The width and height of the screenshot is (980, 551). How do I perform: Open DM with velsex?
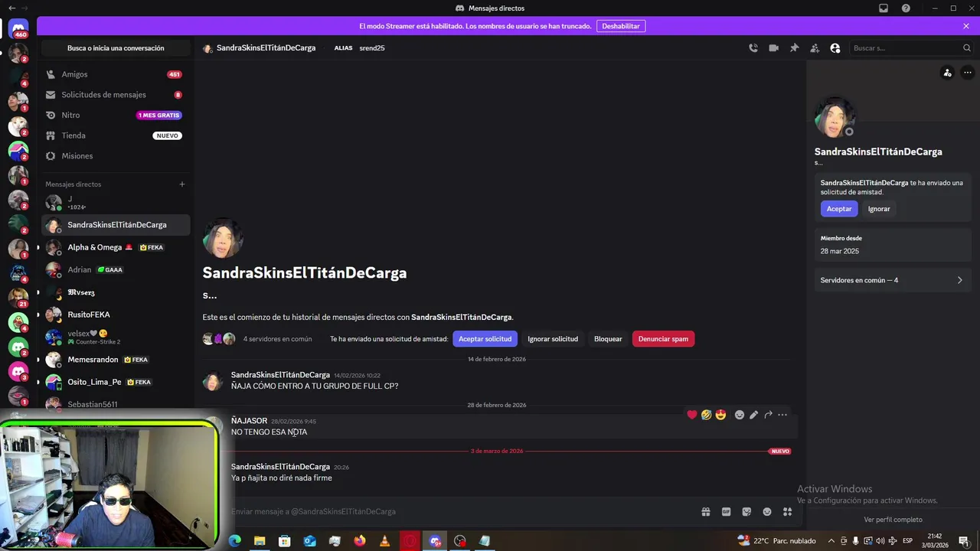point(114,337)
